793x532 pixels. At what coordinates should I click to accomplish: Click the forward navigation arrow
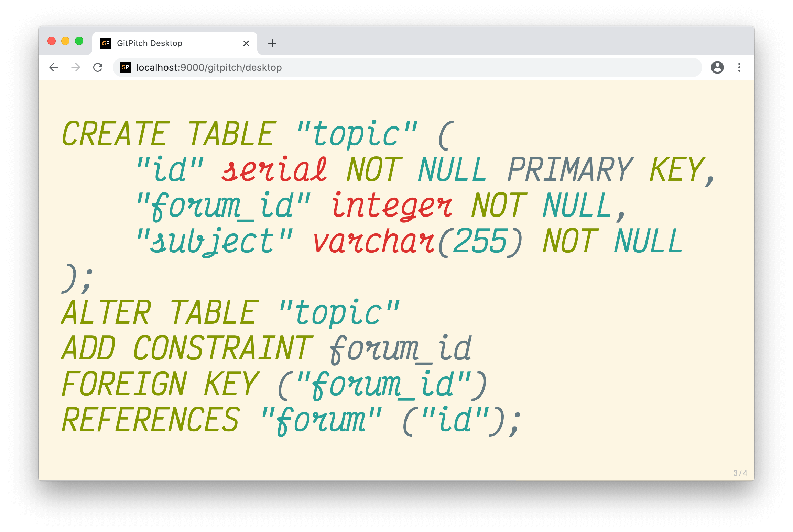pos(76,67)
